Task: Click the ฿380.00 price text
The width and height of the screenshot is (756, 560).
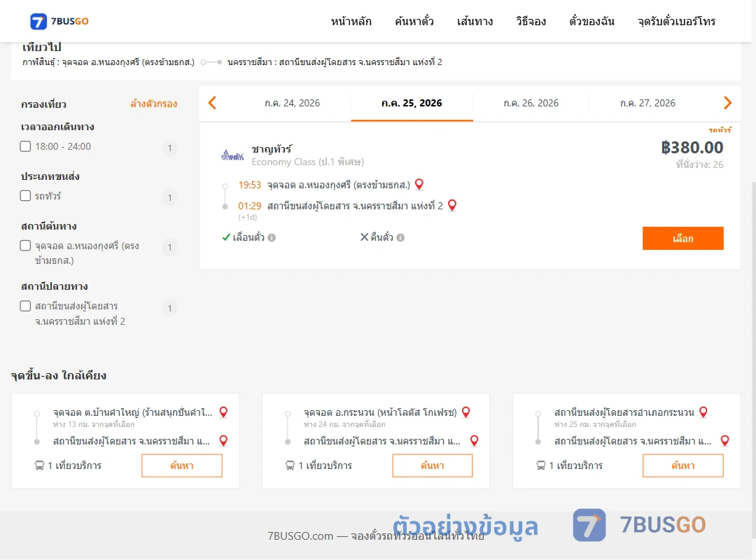Action: (692, 148)
